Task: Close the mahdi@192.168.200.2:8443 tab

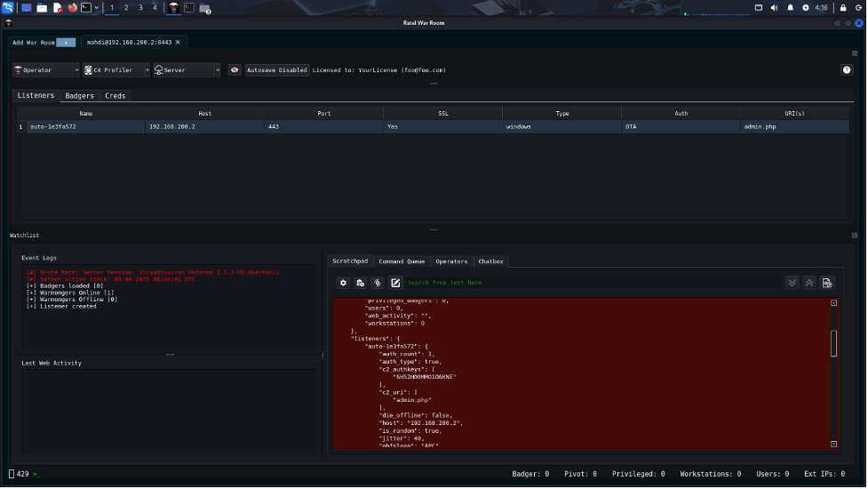Action: pyautogui.click(x=178, y=42)
